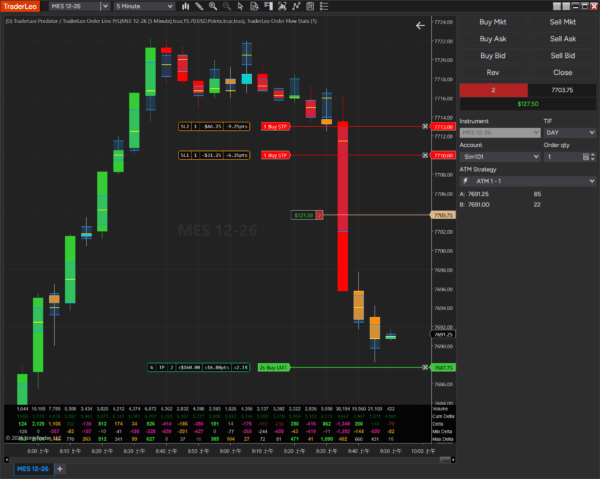
Task: Toggle the Chart Trader panel icon
Action: (x=268, y=6)
